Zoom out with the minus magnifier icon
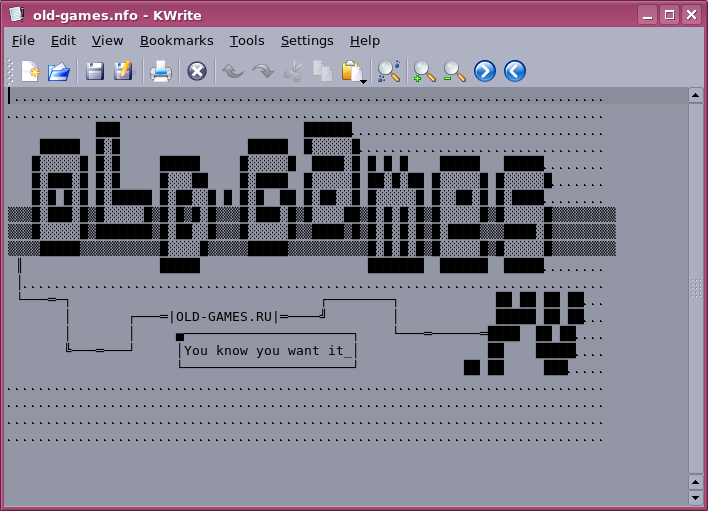This screenshot has height=511, width=708. pyautogui.click(x=454, y=71)
